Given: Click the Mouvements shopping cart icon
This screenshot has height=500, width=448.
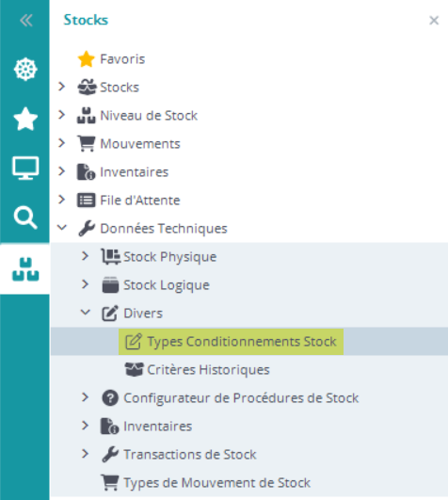Looking at the screenshot, I should (86, 144).
